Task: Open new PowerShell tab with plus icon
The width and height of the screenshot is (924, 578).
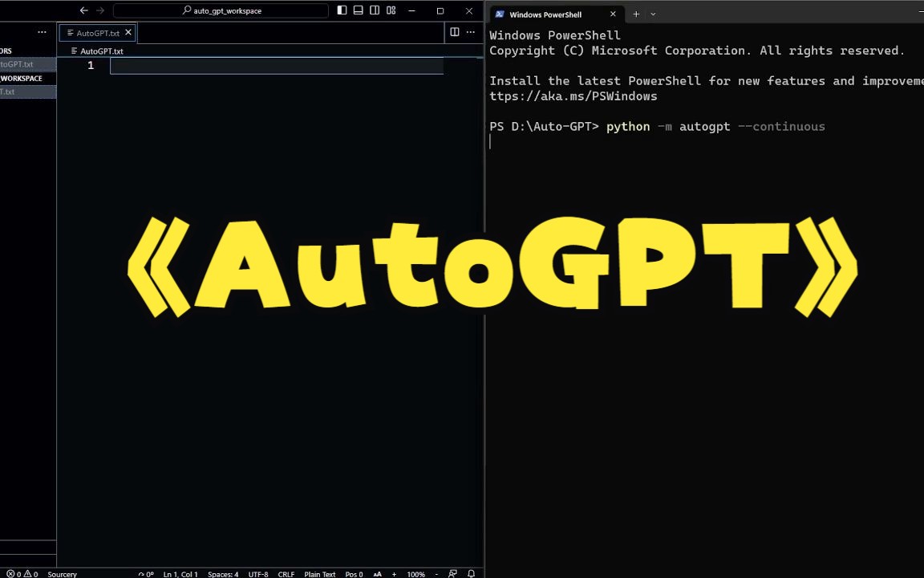Action: 636,14
